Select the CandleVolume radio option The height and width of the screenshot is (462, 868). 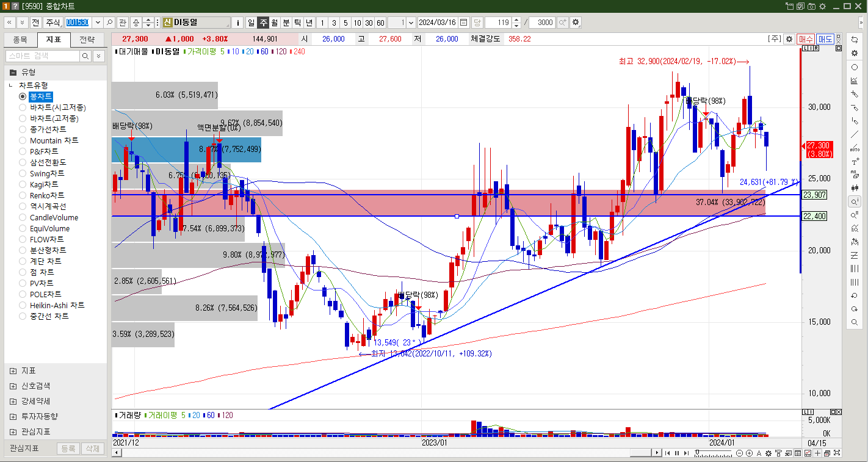49,217
